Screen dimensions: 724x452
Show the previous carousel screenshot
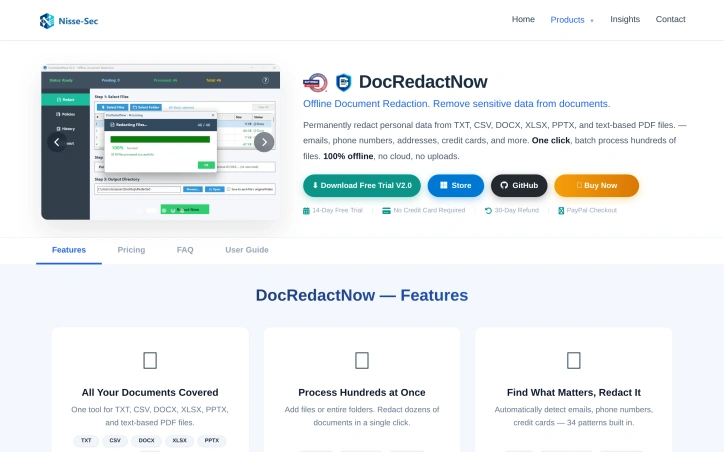coord(57,142)
